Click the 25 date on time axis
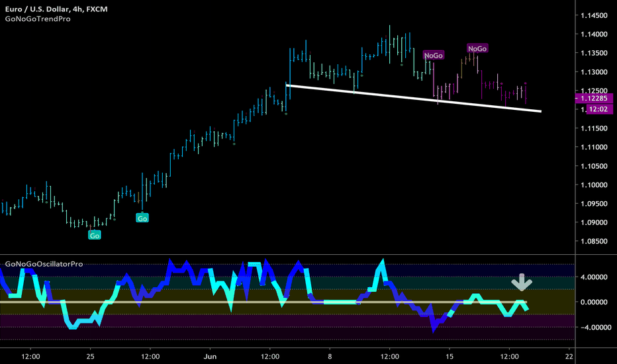Screen dimensions: 617x364 click(x=91, y=357)
